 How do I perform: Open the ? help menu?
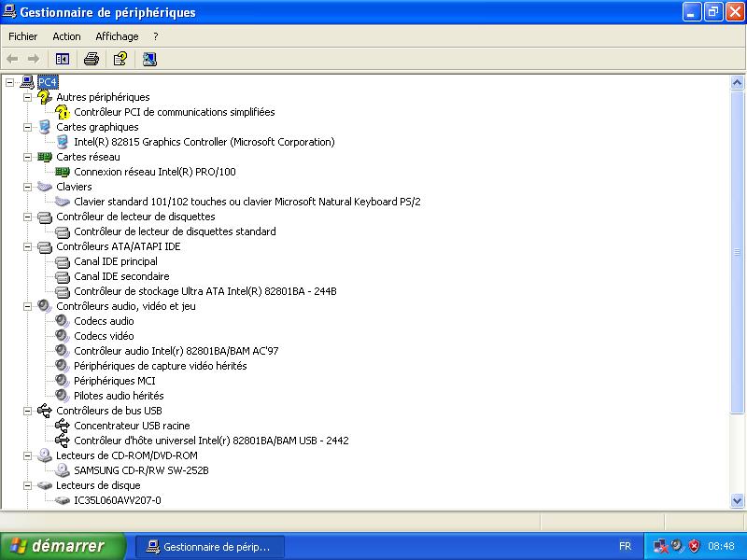156,36
